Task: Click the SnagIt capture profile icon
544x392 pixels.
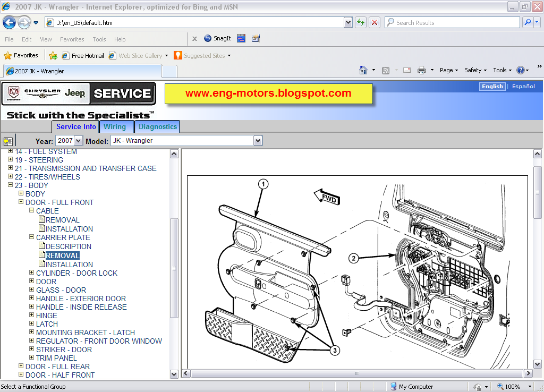Action: point(256,38)
